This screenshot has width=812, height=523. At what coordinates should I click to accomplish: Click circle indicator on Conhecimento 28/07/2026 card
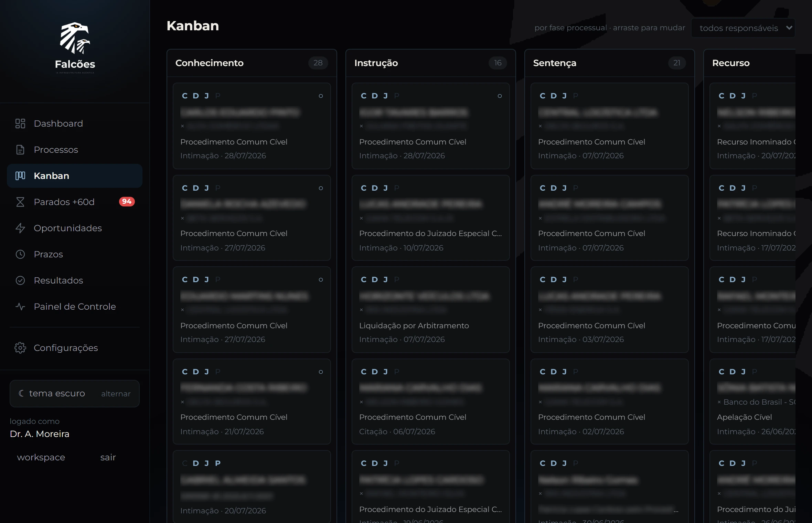(x=321, y=96)
